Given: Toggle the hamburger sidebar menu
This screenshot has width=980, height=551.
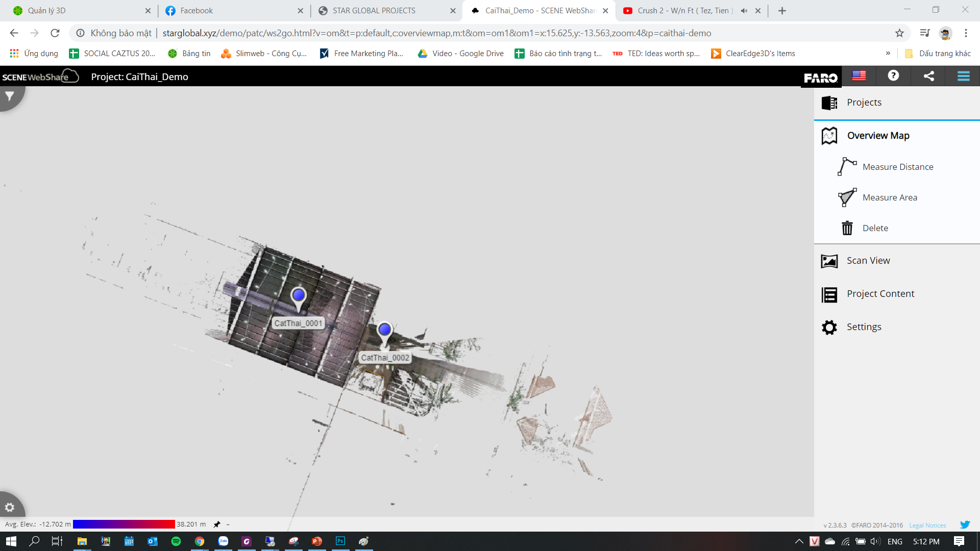Looking at the screenshot, I should coord(963,76).
